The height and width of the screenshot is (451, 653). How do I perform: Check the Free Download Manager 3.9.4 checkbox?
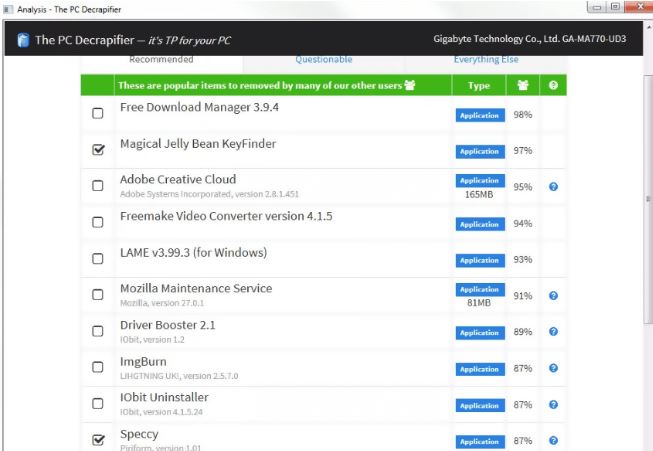(97, 113)
